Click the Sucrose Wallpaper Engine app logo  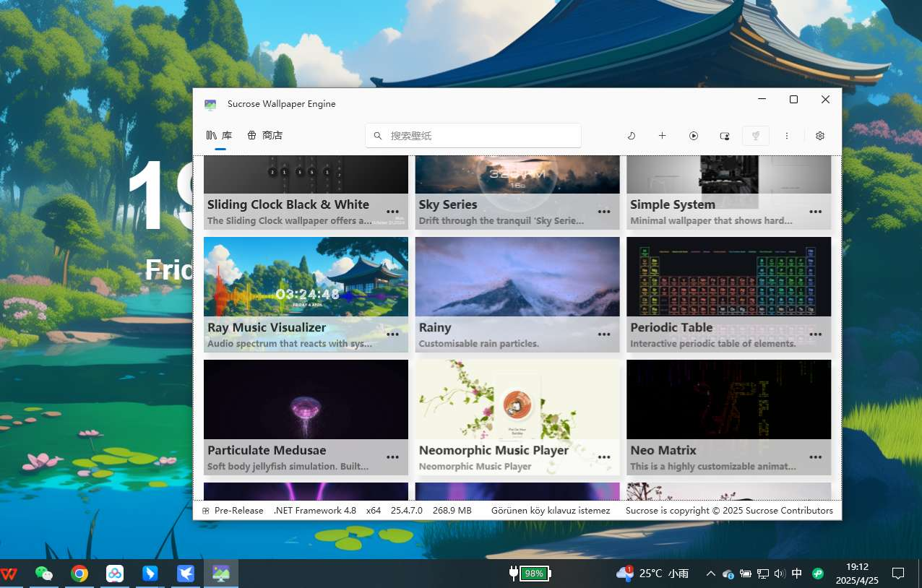click(210, 104)
